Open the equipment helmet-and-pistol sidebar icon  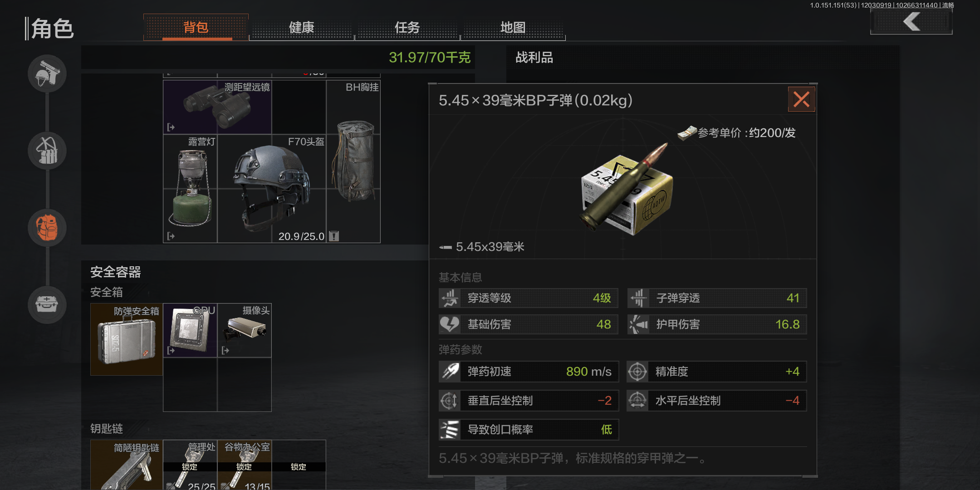click(47, 73)
